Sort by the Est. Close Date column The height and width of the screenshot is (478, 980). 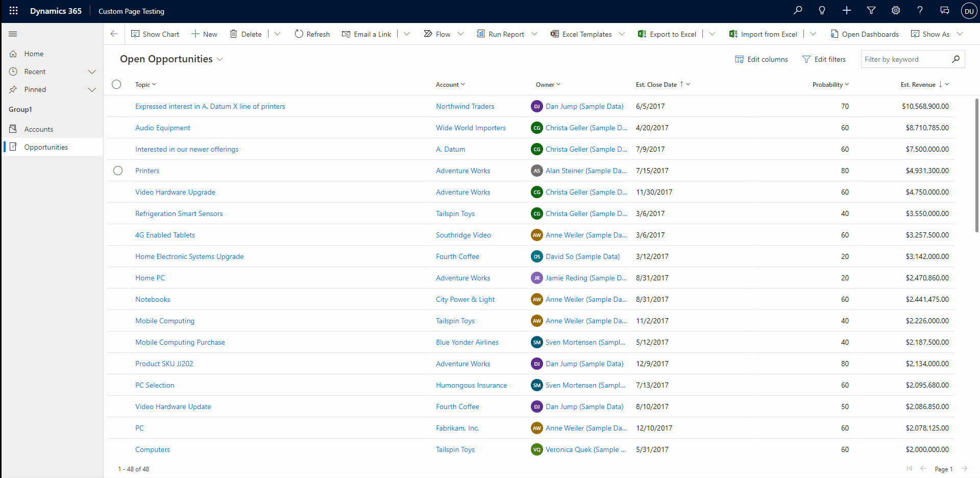point(663,85)
